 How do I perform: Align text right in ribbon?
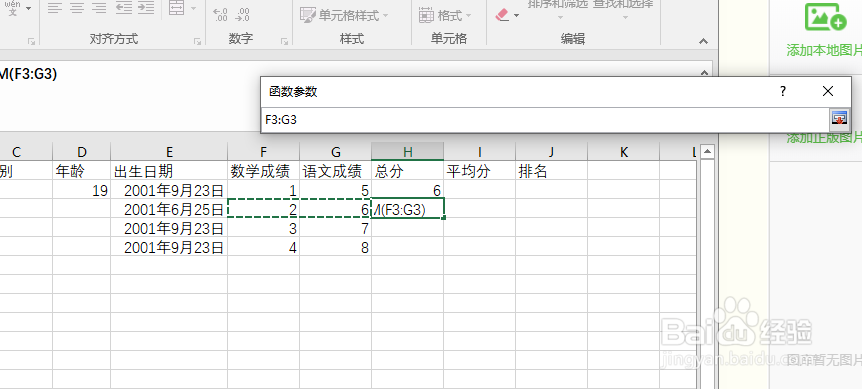coord(99,8)
